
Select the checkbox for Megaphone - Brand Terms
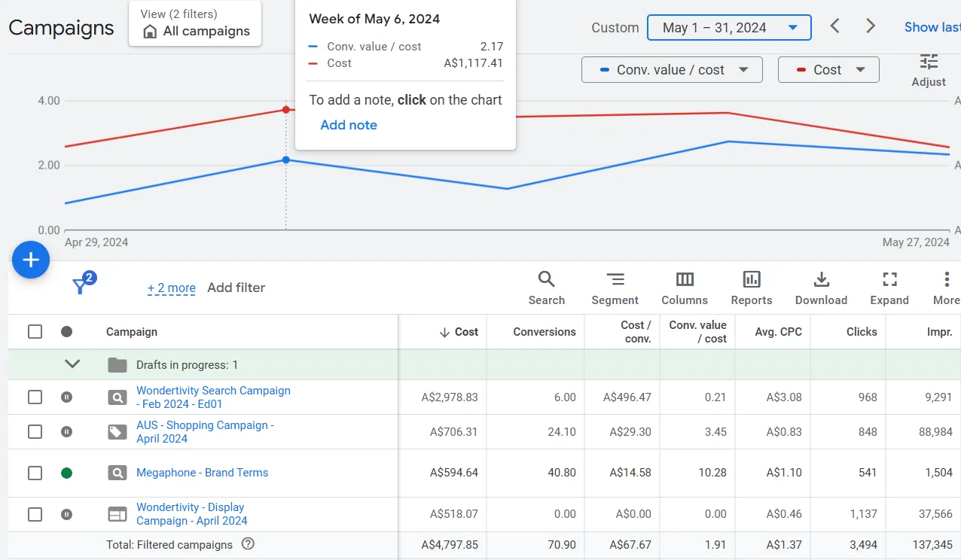(35, 473)
